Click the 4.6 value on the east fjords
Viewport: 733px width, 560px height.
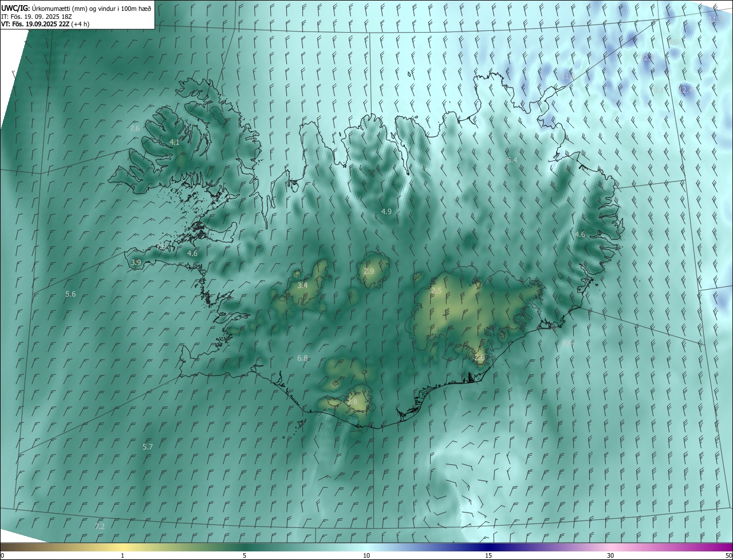(x=580, y=234)
